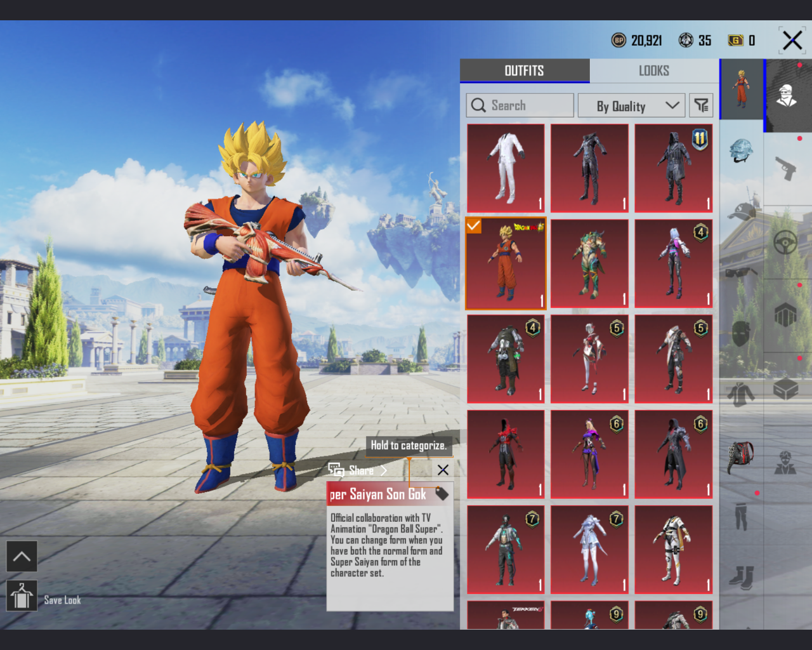Click the hanger Save Look icon
This screenshot has height=650, width=812.
pyautogui.click(x=22, y=596)
